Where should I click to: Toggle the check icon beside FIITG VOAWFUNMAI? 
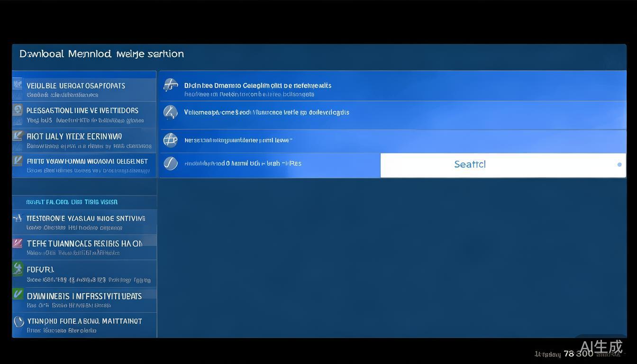click(x=18, y=161)
